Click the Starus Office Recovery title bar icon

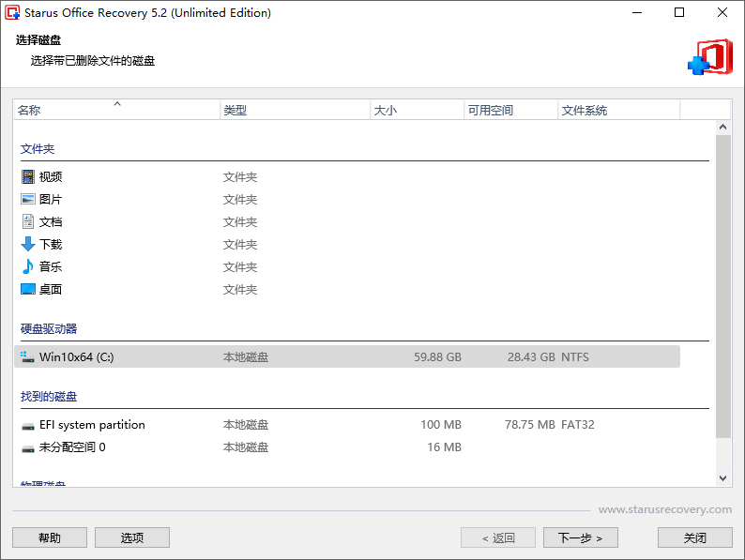(x=12, y=12)
